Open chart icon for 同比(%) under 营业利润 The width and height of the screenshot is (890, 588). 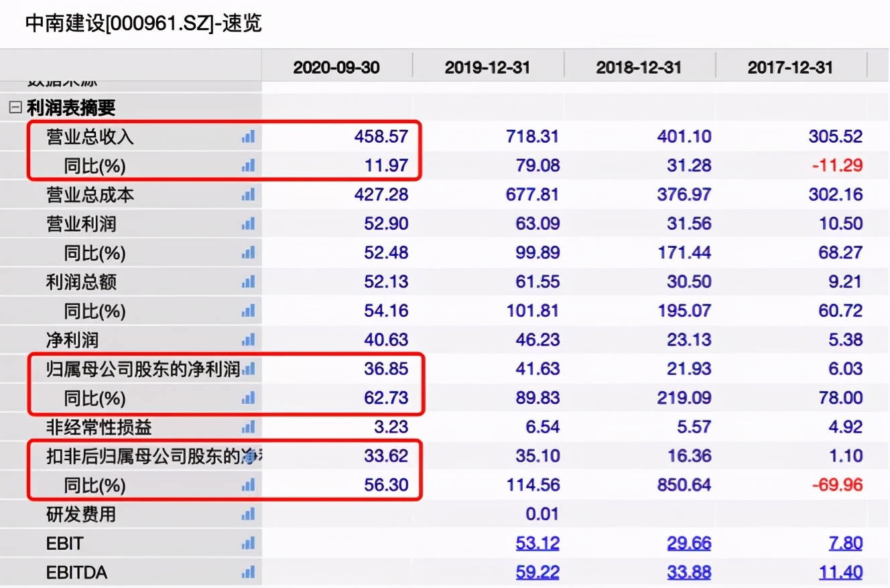(249, 253)
